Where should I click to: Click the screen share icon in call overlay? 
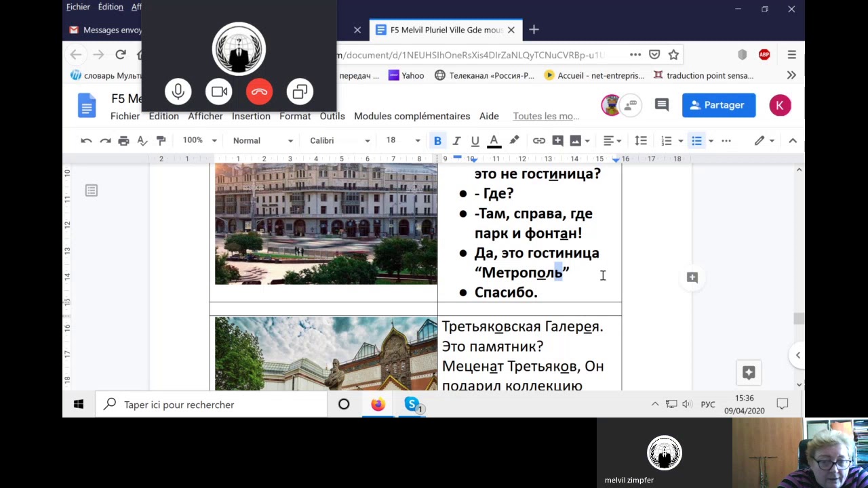pyautogui.click(x=300, y=91)
